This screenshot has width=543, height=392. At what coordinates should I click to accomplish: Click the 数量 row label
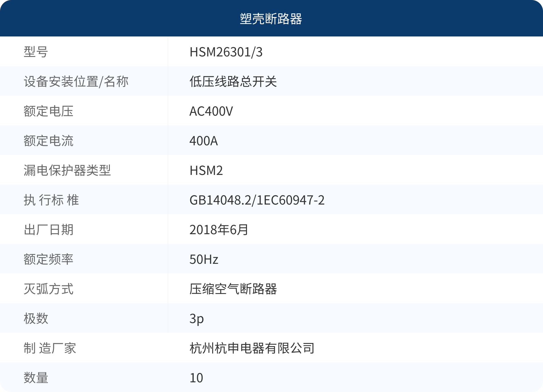pyautogui.click(x=36, y=378)
